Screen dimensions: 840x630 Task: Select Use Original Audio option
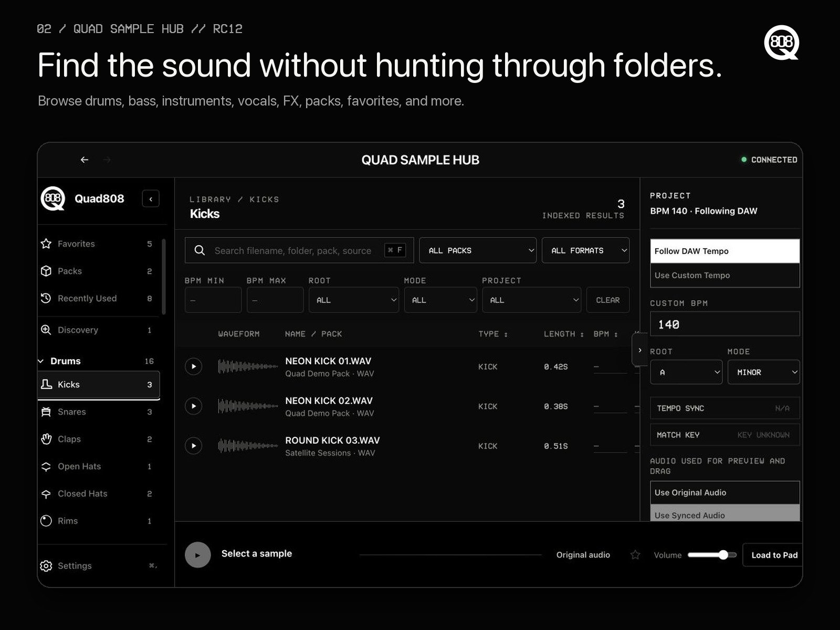(x=725, y=492)
